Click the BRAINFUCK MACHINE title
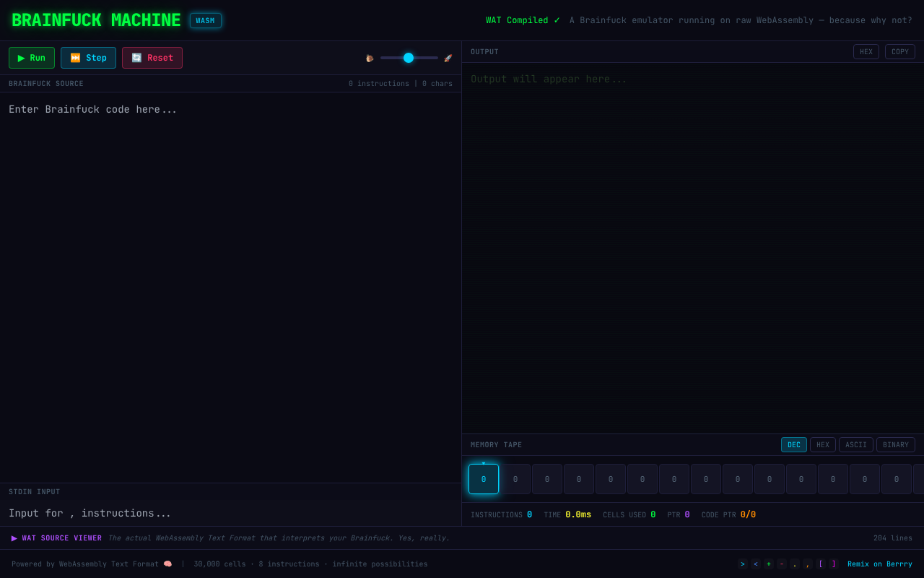 96,20
